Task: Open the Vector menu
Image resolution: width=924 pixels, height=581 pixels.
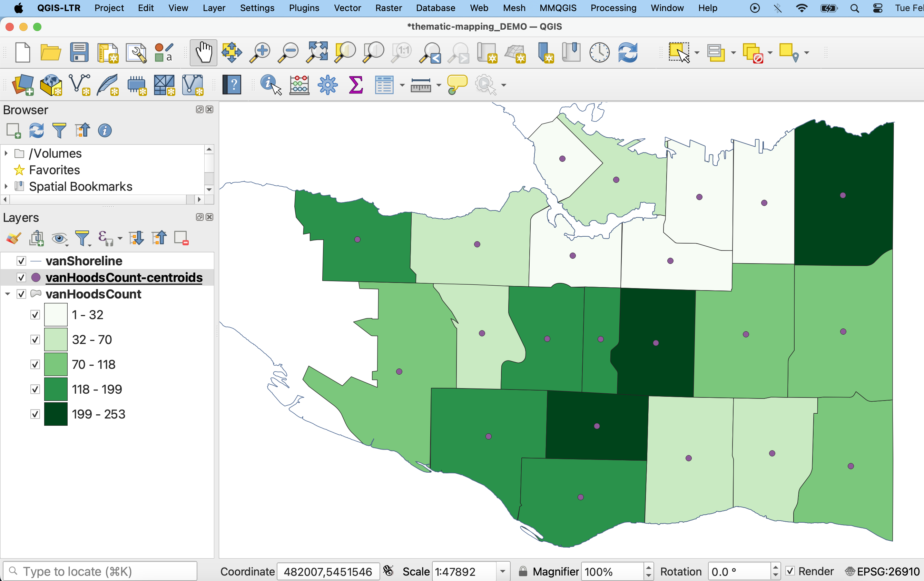Action: point(347,8)
